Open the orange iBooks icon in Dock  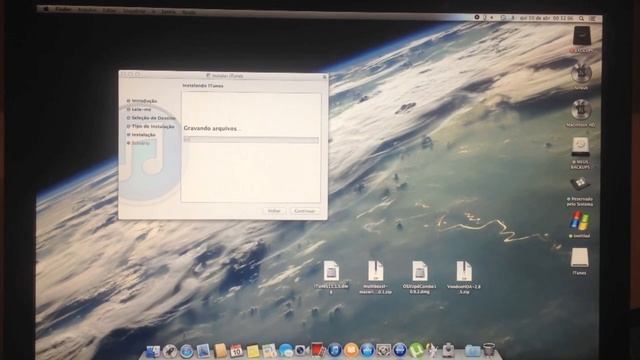point(351,350)
